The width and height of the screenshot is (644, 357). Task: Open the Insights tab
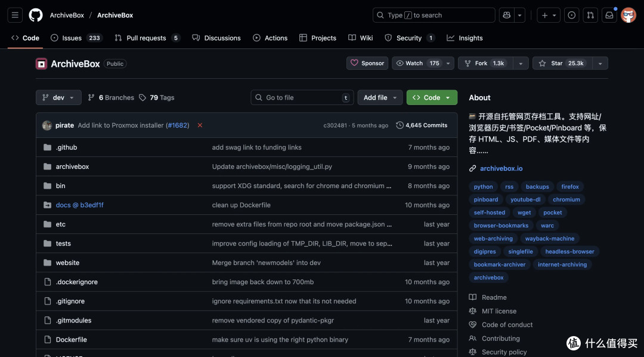tap(465, 38)
